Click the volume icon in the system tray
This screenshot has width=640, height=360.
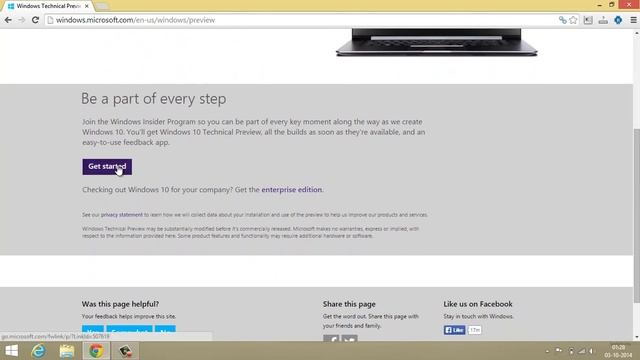pyautogui.click(x=591, y=351)
